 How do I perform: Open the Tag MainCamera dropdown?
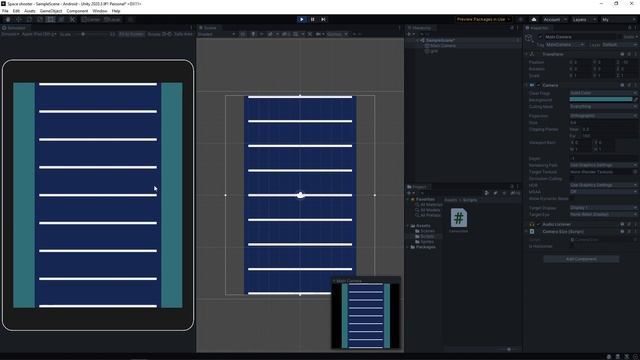click(x=564, y=44)
